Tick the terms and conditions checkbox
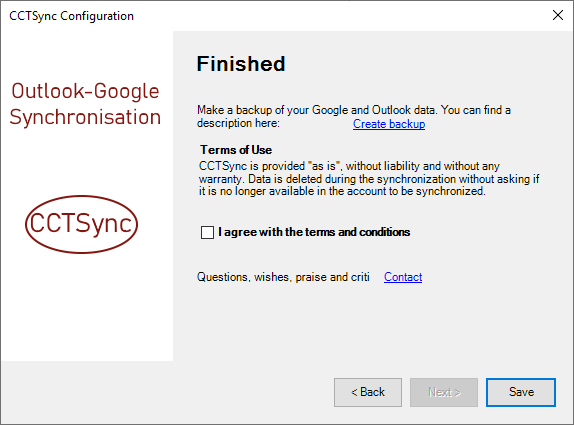This screenshot has height=425, width=574. point(207,232)
